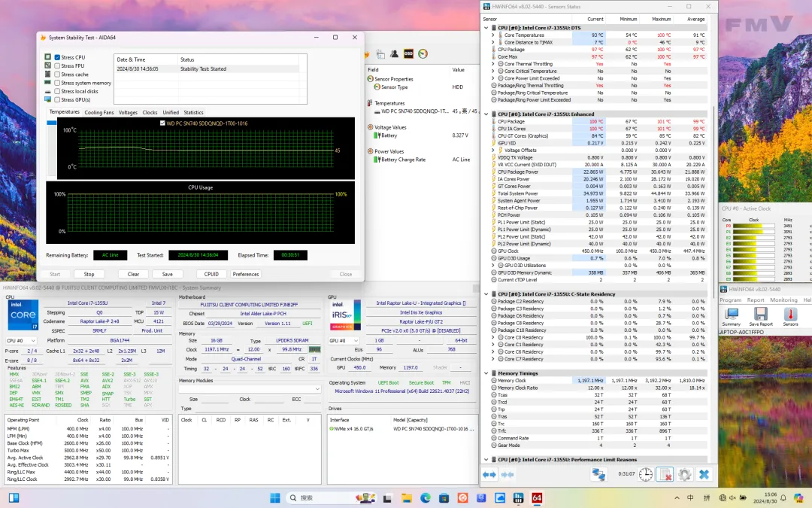Viewport: 812px width, 508px height.
Task: Open the CPU #0 selector dropdown
Action: pos(21,341)
